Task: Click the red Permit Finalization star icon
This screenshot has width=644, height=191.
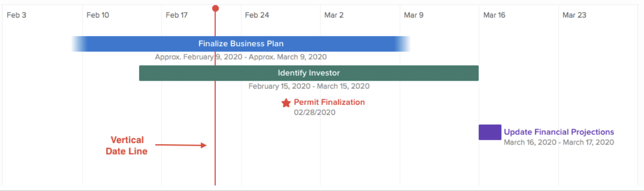Action: click(286, 103)
